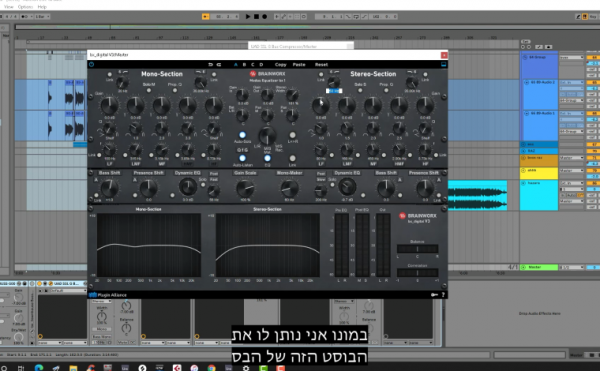
Task: Open the Help menu
Action: pos(42,7)
